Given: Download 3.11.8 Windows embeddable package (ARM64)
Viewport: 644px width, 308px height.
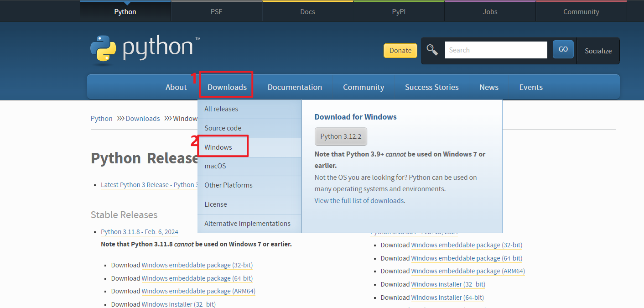Looking at the screenshot, I should pyautogui.click(x=198, y=291).
